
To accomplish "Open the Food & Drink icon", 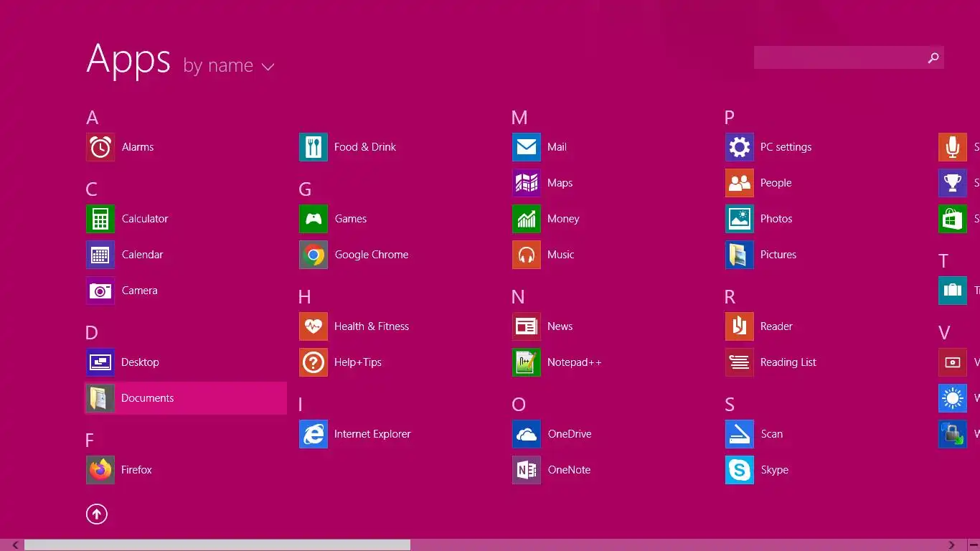I will coord(314,147).
